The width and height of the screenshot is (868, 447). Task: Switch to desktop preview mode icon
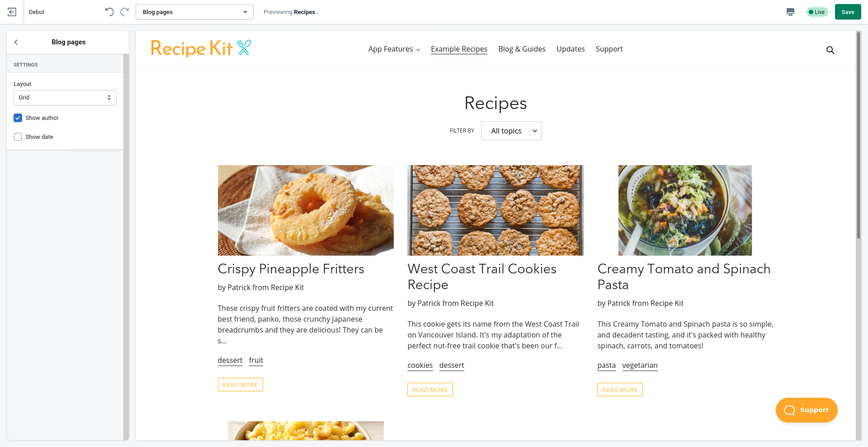pyautogui.click(x=790, y=12)
